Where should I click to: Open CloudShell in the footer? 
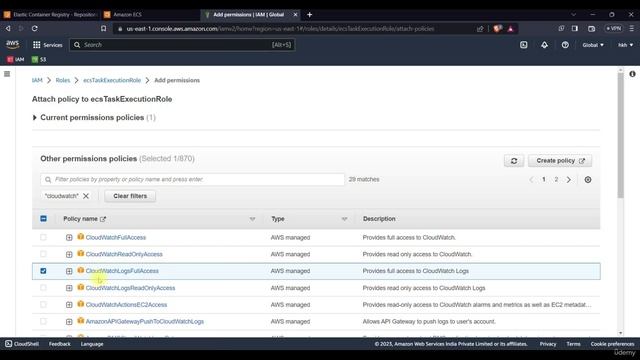tap(22, 344)
